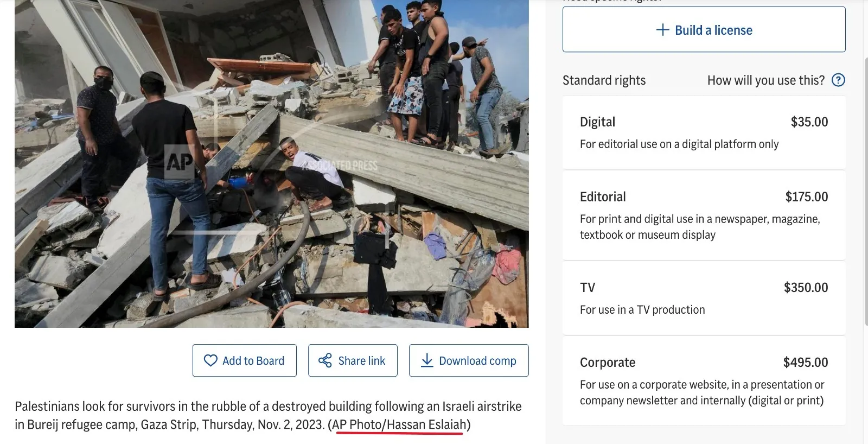Open the Gaza rubble photo preview
This screenshot has width=868, height=444.
272,163
